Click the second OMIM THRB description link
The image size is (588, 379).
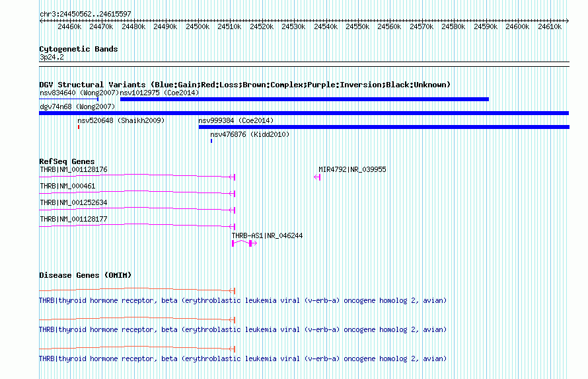click(242, 330)
